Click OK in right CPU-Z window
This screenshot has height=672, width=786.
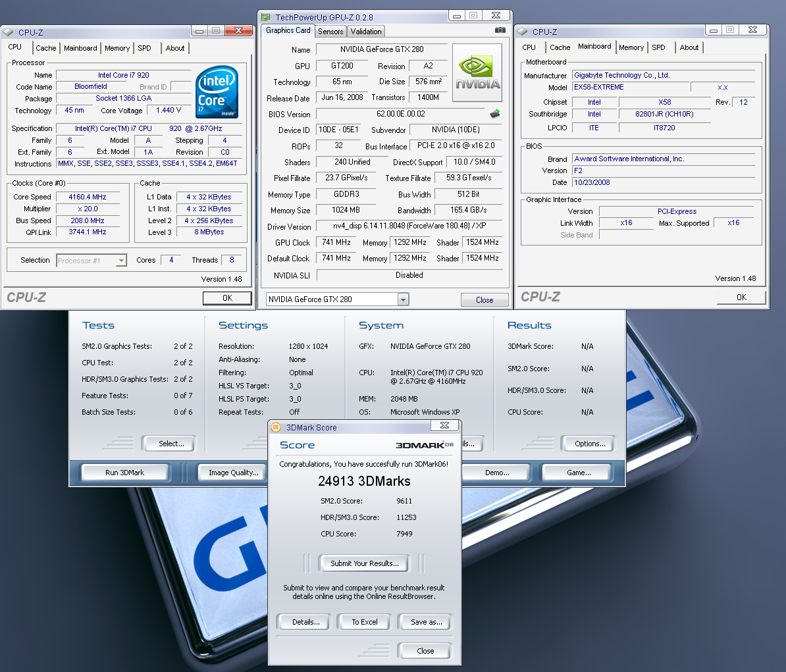(x=741, y=297)
